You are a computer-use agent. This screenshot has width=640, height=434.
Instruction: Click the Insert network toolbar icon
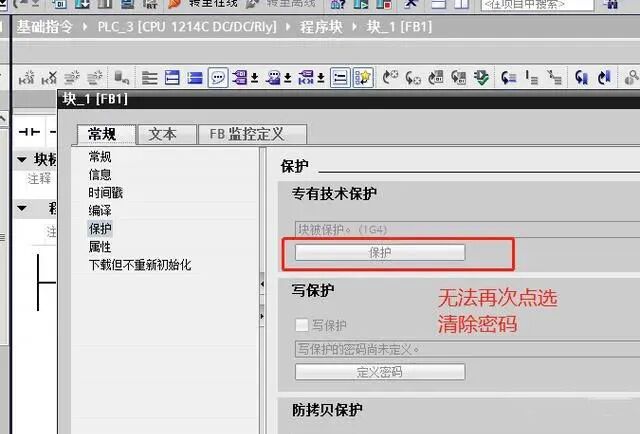27,77
